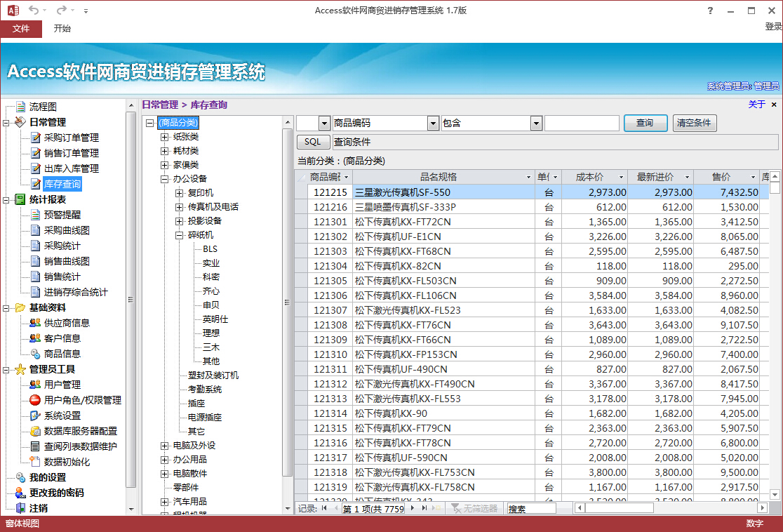The width and height of the screenshot is (783, 532).
Task: Click the 日常管理 group icon
Action: (20, 122)
